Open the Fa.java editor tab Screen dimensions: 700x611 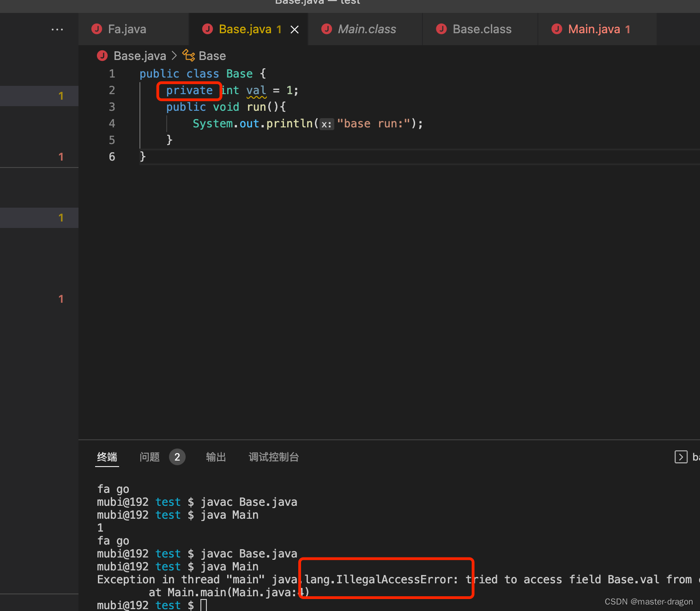click(x=133, y=29)
